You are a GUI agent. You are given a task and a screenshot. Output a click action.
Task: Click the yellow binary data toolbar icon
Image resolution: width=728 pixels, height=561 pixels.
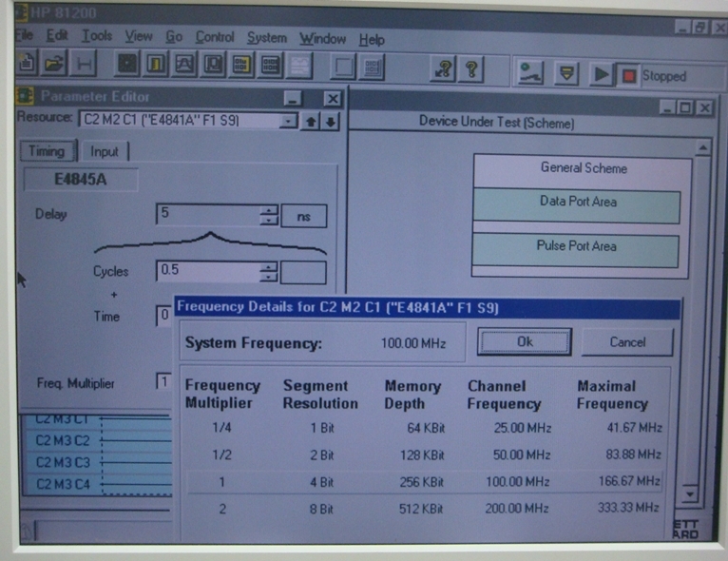click(x=241, y=65)
